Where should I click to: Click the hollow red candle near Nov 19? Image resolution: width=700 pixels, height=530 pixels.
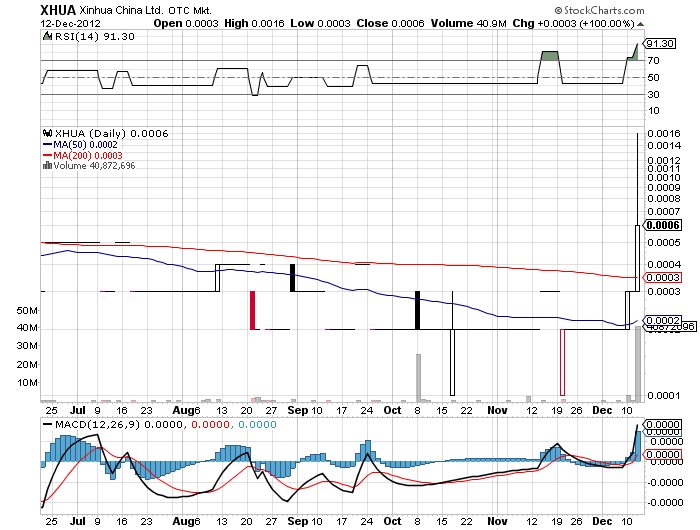coord(562,363)
